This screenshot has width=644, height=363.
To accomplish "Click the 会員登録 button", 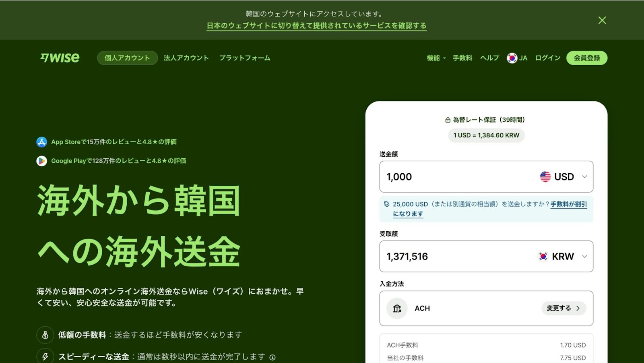I will click(587, 58).
